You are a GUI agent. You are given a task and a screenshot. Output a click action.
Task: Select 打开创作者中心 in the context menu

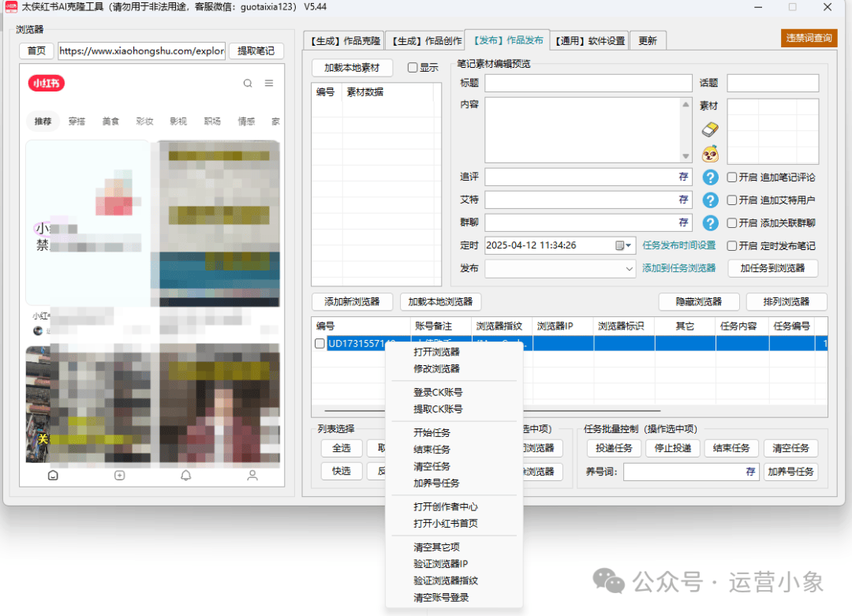(446, 507)
